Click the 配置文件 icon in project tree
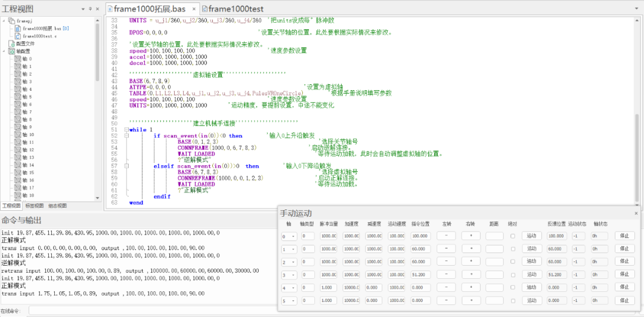 pos(11,44)
